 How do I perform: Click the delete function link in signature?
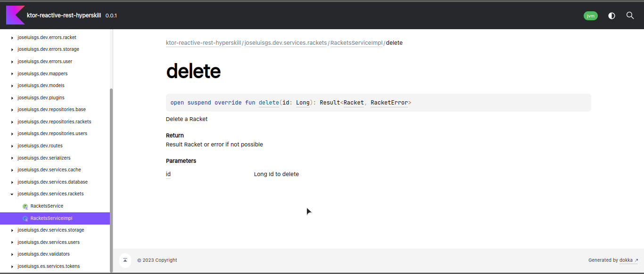pyautogui.click(x=269, y=103)
